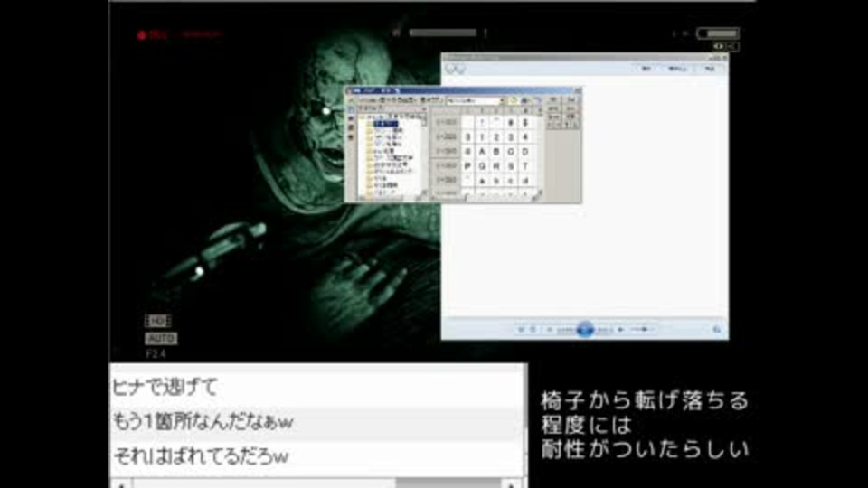Viewport: 868px width, 488px height.
Task: Mute the Media Player speaker icon
Action: [621, 330]
